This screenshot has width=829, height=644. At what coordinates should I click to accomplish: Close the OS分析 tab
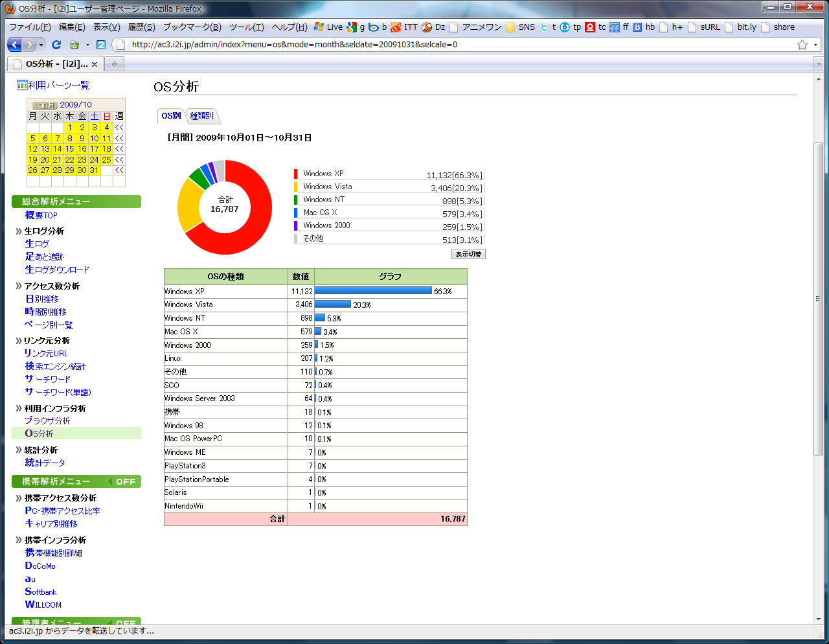[x=95, y=64]
